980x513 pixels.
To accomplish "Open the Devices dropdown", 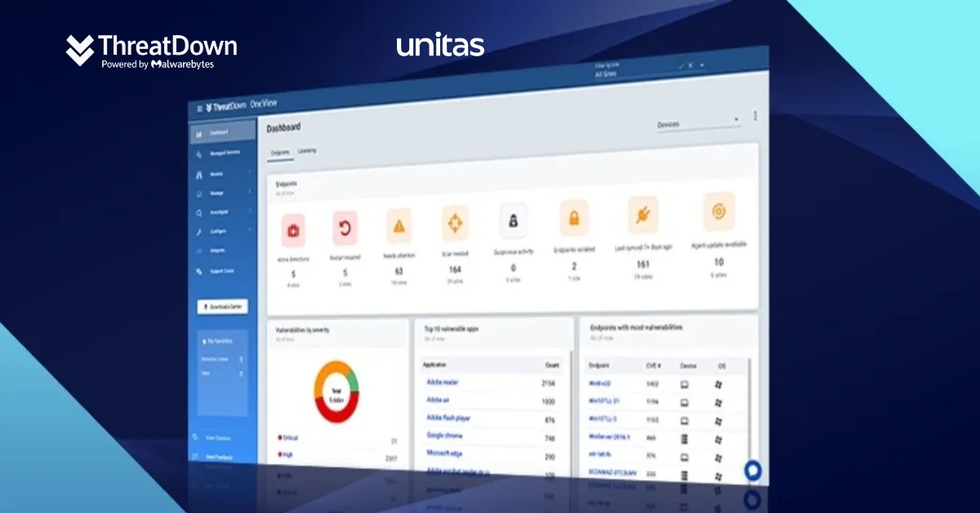I will pos(698,124).
